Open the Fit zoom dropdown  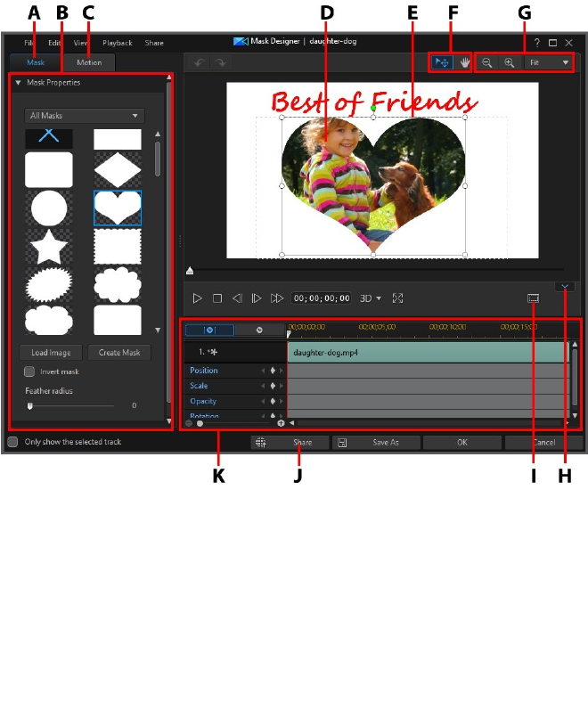coord(549,62)
